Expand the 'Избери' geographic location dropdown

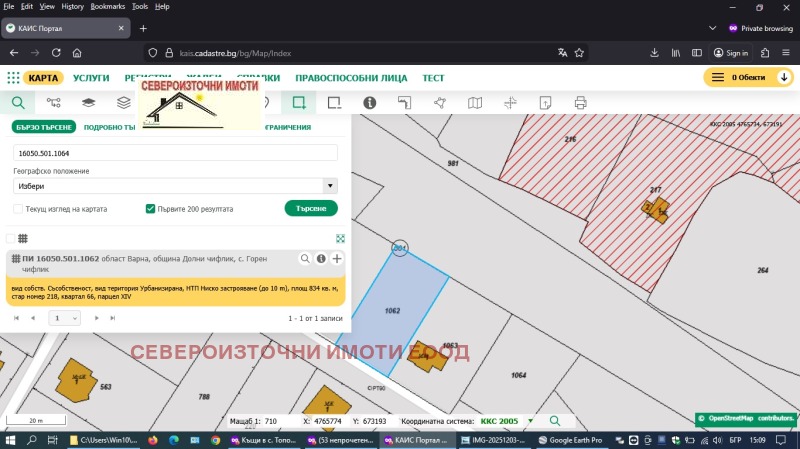(175, 185)
